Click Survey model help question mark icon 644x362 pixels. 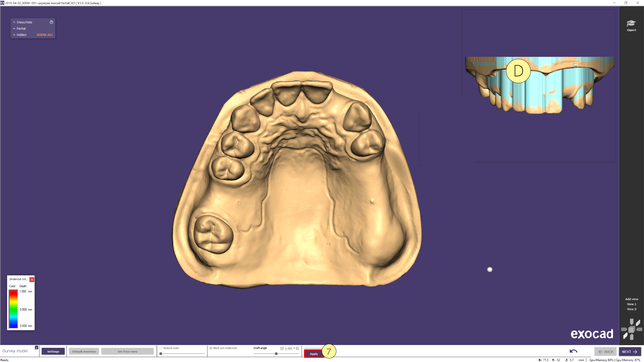pyautogui.click(x=36, y=347)
